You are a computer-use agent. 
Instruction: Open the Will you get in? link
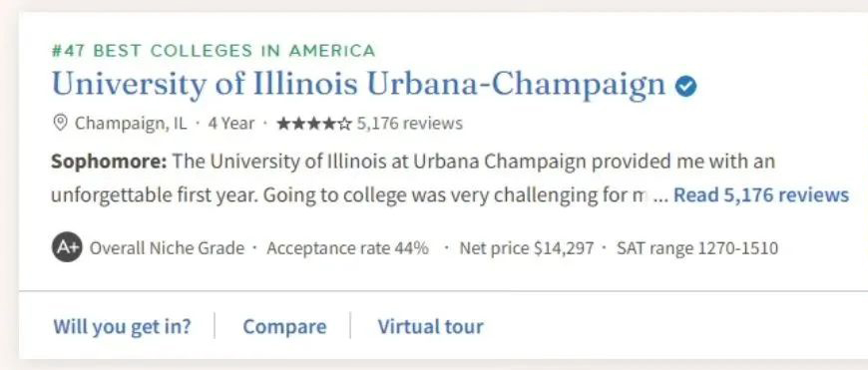(x=122, y=326)
